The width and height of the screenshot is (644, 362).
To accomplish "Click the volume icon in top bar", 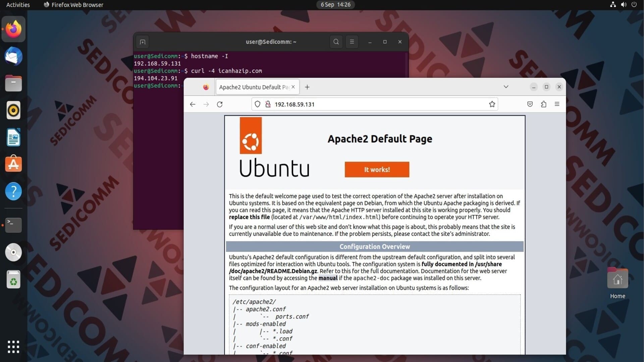I will click(x=624, y=5).
